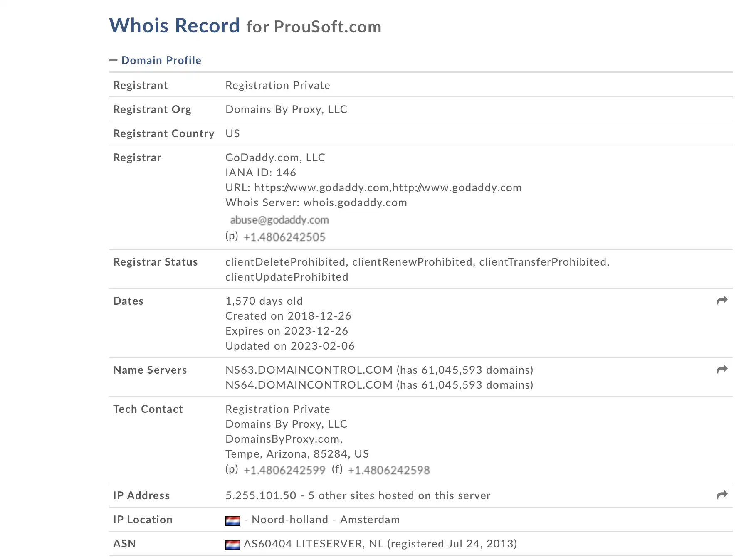Image resolution: width=756 pixels, height=557 pixels.
Task: Click the share arrow beside Name Servers
Action: 722,370
